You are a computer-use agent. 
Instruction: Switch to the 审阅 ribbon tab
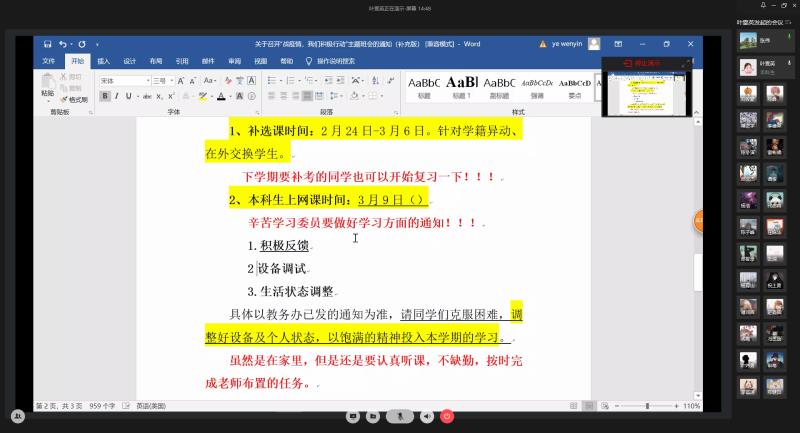[x=234, y=61]
